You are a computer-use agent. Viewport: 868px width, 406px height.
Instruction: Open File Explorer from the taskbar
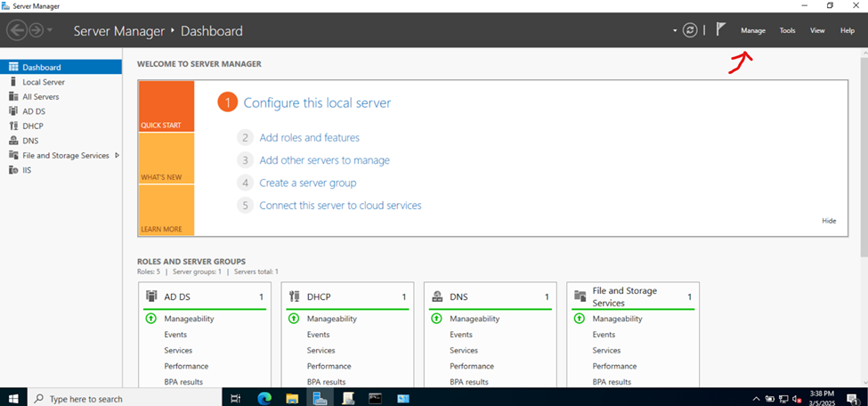pos(292,398)
